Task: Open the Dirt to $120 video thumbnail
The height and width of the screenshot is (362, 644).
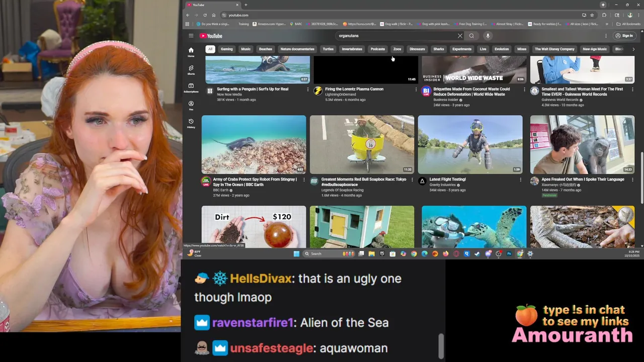Action: [x=254, y=227]
